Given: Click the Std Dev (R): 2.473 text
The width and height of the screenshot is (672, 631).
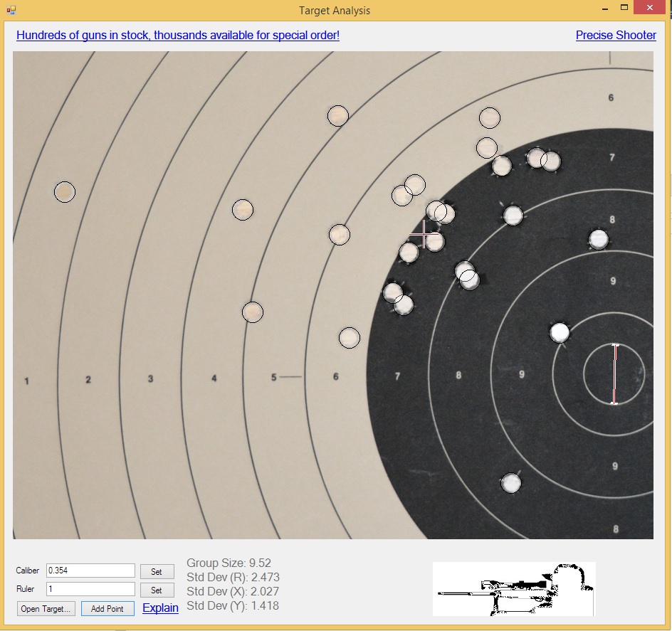Looking at the screenshot, I should coord(233,578).
